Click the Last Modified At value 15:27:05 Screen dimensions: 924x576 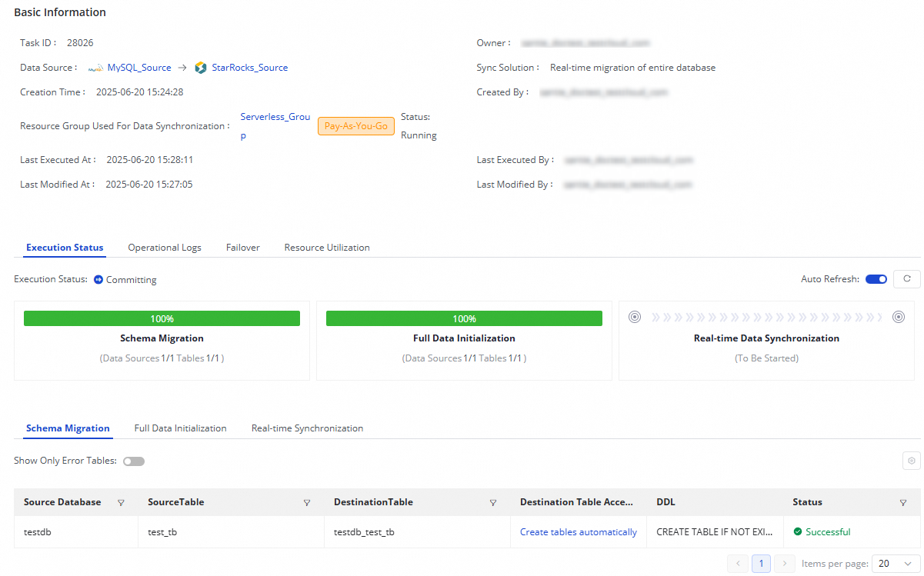coord(148,185)
